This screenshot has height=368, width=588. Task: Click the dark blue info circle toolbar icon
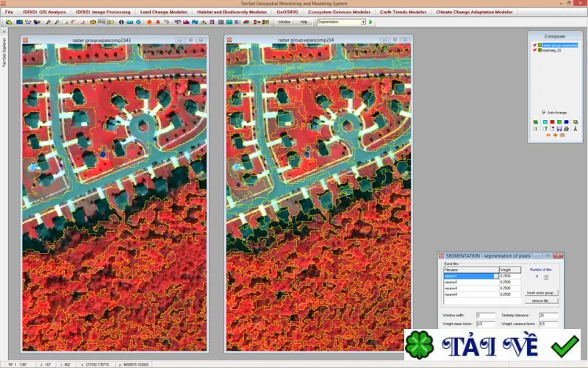[121, 22]
